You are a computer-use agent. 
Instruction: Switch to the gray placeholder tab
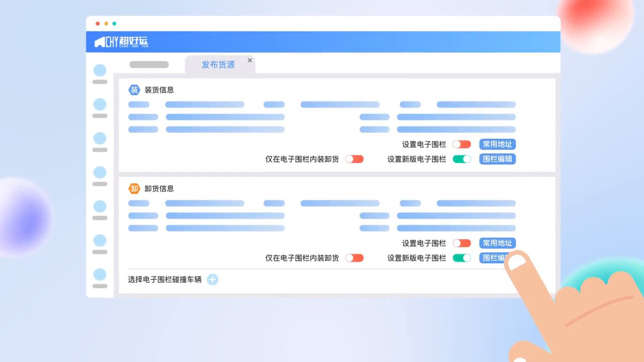pyautogui.click(x=149, y=65)
